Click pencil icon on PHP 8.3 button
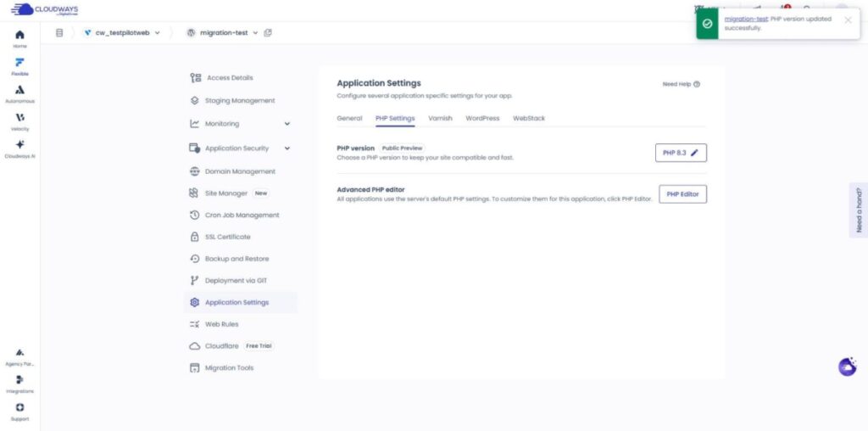868x431 pixels. (695, 153)
